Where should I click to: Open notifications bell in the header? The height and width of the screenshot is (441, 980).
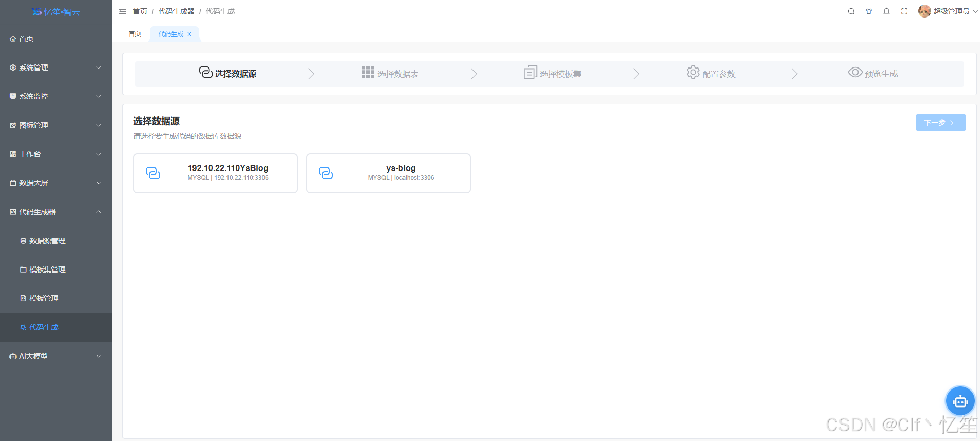886,11
